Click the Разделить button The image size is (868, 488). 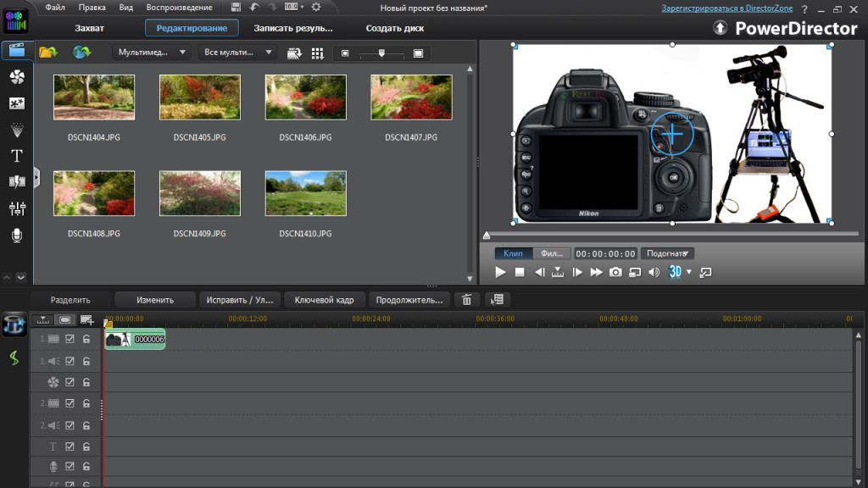(x=70, y=300)
